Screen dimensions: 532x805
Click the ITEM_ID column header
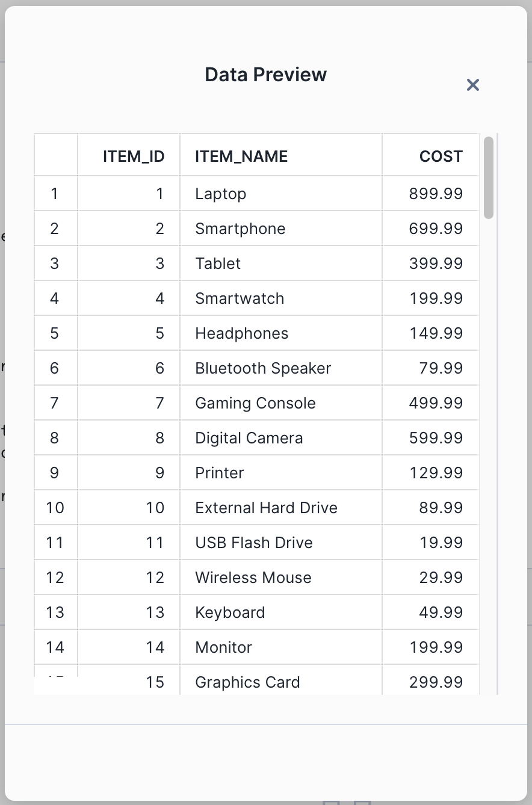click(134, 156)
